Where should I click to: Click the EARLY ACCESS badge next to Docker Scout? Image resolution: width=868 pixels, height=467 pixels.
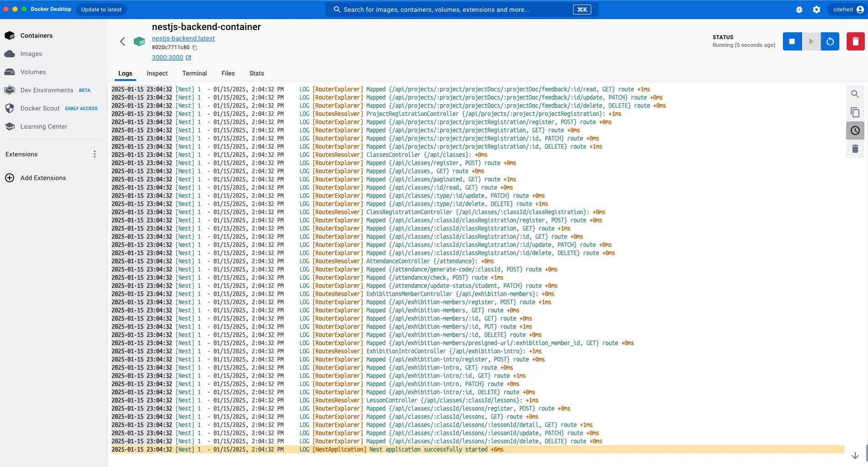pos(81,108)
